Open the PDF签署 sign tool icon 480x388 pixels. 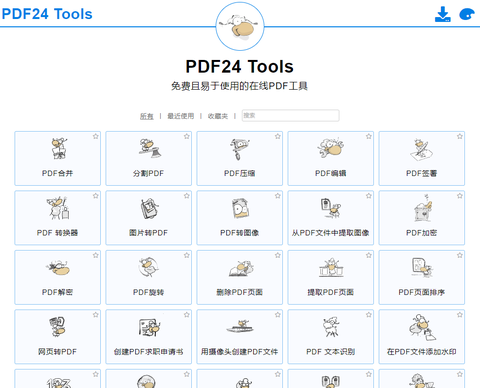point(421,149)
